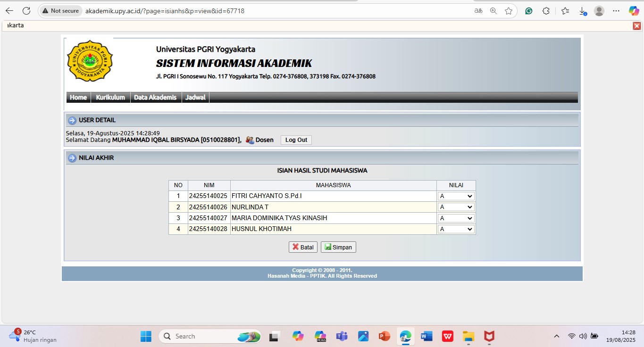Click the browser refresh icon

26,11
